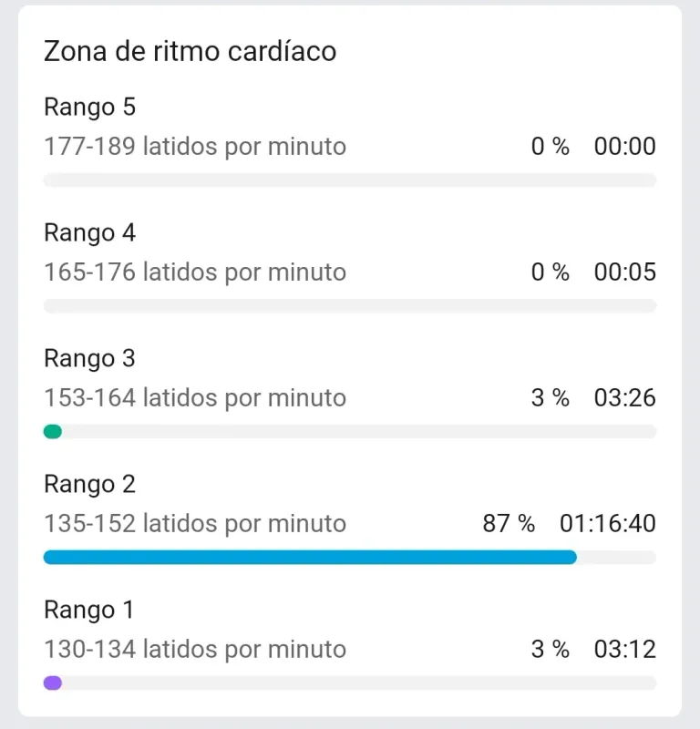Click the 'Zona de ritmo cardíaco' title
This screenshot has height=729, width=700.
point(190,51)
